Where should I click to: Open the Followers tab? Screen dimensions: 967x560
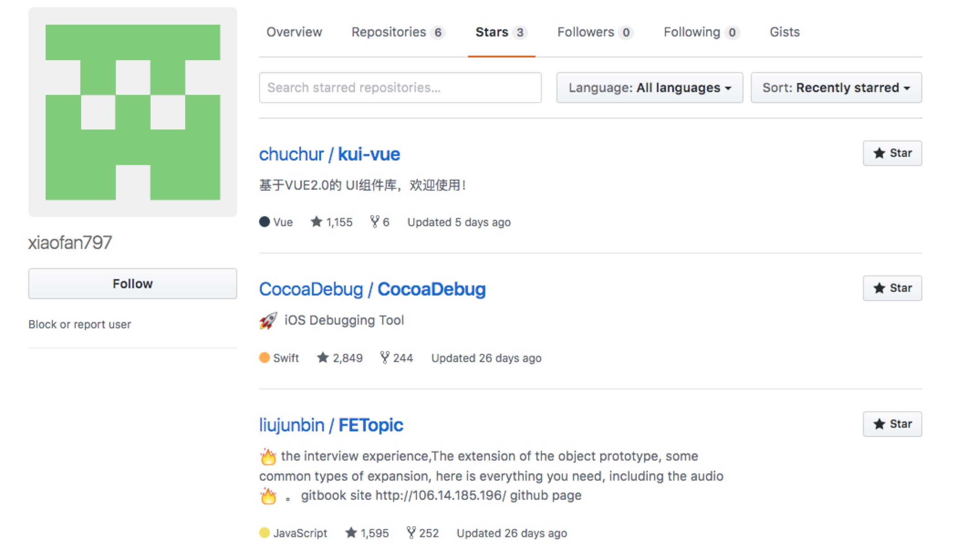[x=595, y=32]
